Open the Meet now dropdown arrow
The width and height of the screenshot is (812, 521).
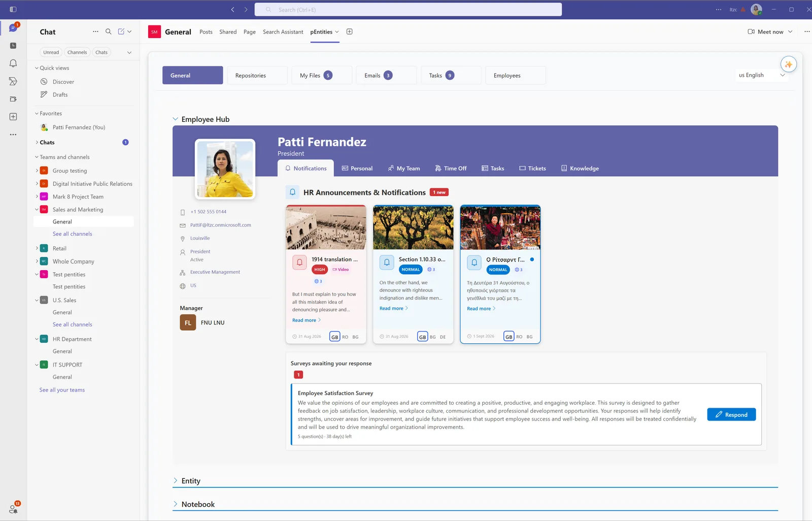coord(790,31)
